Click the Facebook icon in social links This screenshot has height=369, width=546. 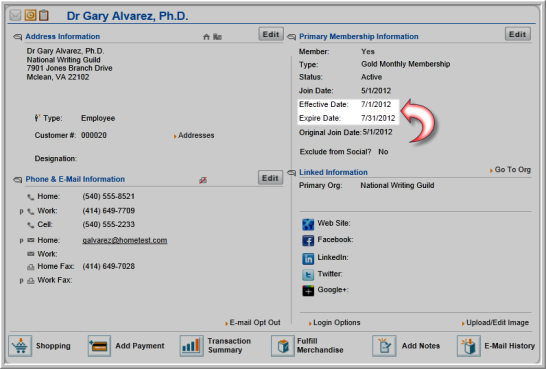[308, 241]
